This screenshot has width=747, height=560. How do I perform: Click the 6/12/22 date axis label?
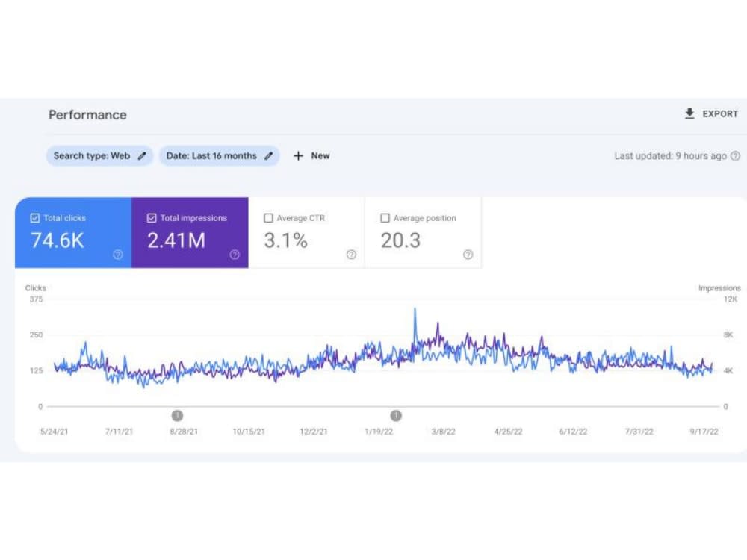573,432
